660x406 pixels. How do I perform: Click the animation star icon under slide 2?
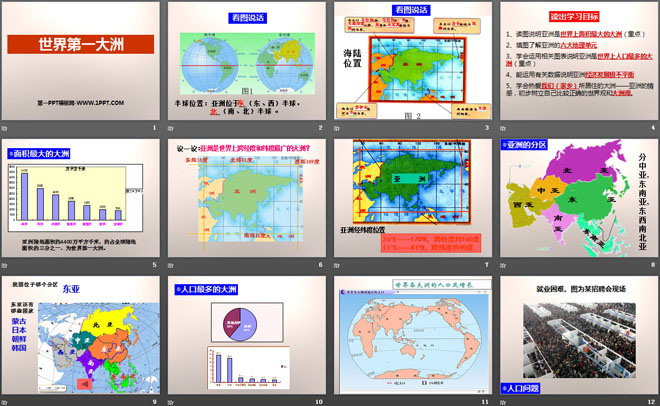point(170,128)
